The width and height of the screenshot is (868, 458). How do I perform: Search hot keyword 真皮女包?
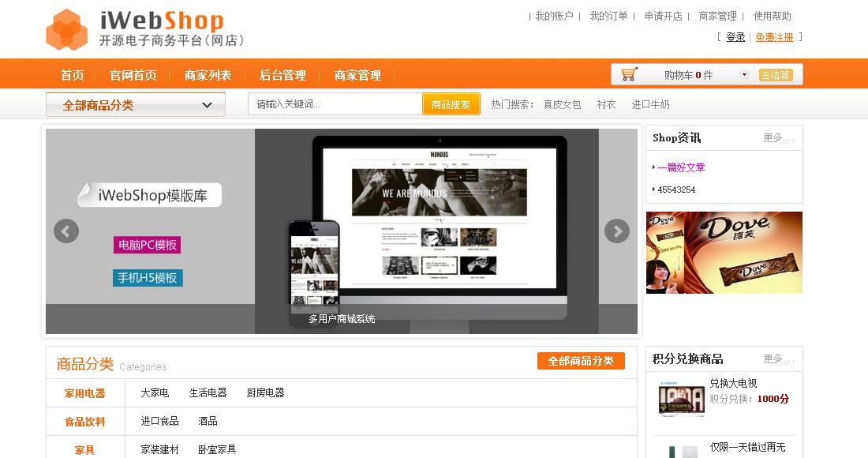tap(562, 104)
